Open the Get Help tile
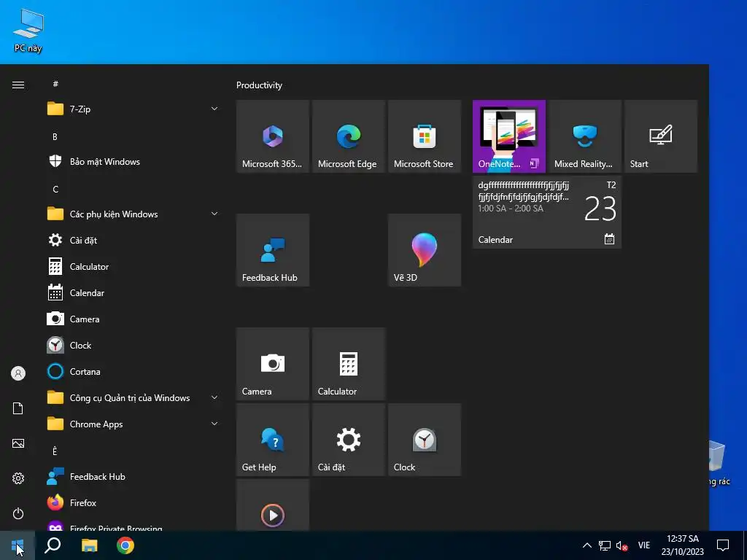This screenshot has height=560, width=747. [273, 440]
